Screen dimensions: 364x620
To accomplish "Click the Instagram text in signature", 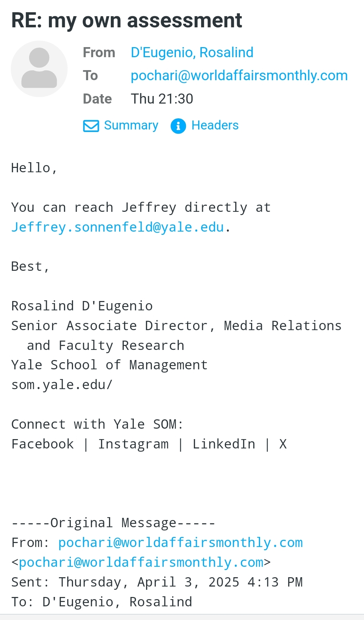I will coord(133,444).
